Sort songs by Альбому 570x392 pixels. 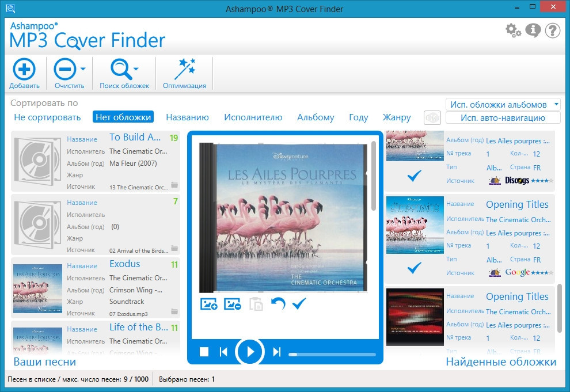click(316, 117)
